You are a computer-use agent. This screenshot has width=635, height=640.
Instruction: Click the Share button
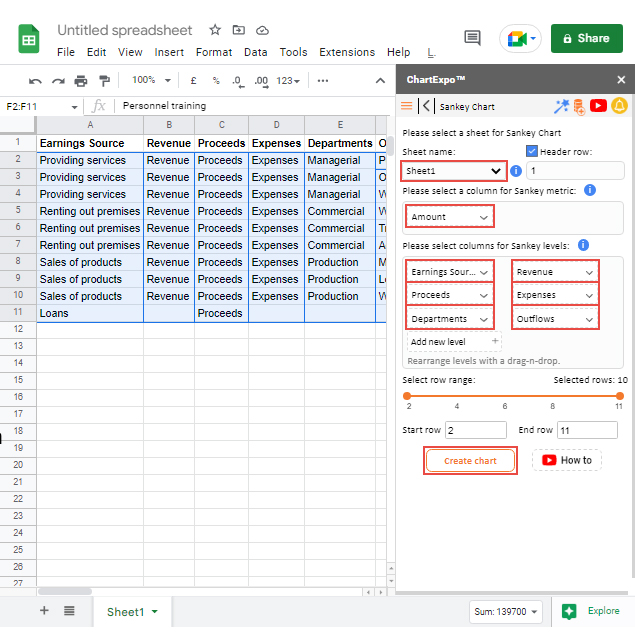coord(586,38)
